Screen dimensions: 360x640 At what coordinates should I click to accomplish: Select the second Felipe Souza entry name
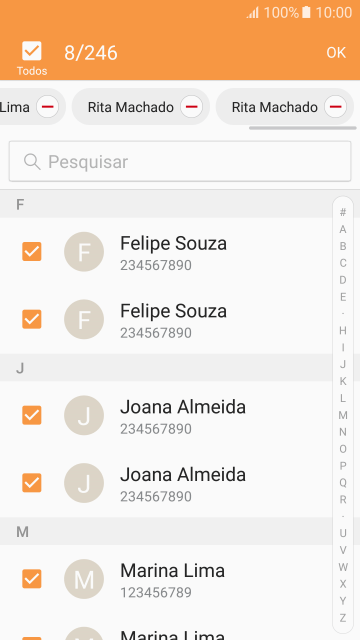173,311
